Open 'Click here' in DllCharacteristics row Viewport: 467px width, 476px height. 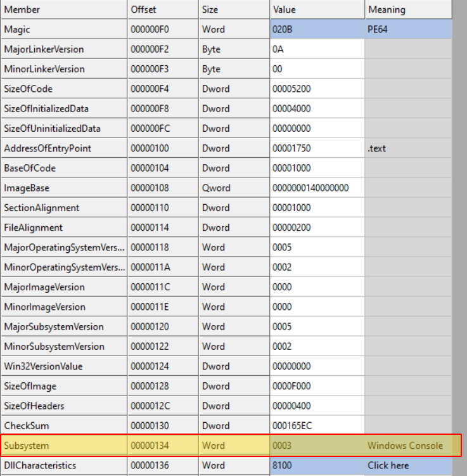coord(388,465)
